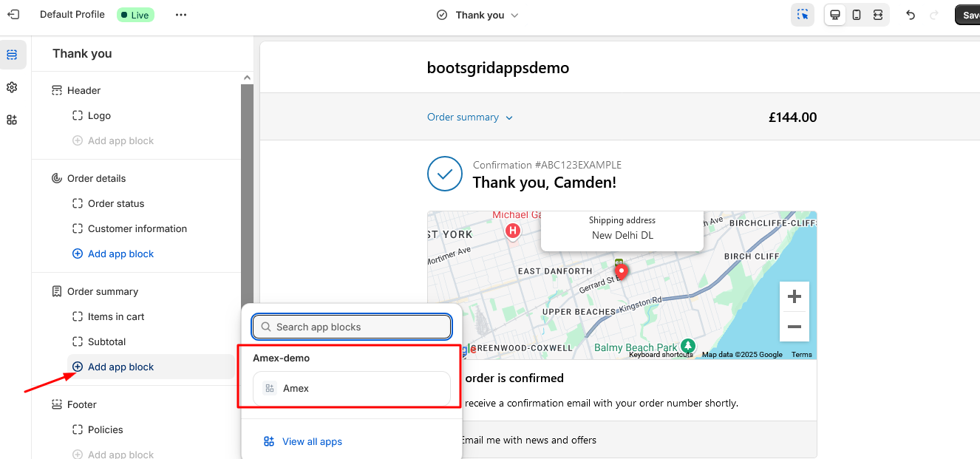Click the Keyboard shortcuts map link
Image resolution: width=980 pixels, height=459 pixels.
pyautogui.click(x=661, y=355)
